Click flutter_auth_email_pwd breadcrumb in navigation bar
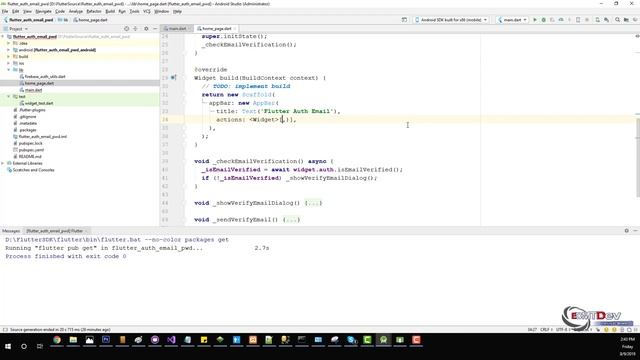 click(x=29, y=20)
